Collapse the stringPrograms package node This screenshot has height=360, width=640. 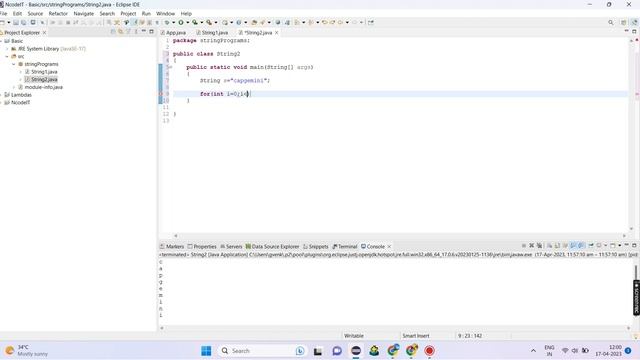point(13,64)
